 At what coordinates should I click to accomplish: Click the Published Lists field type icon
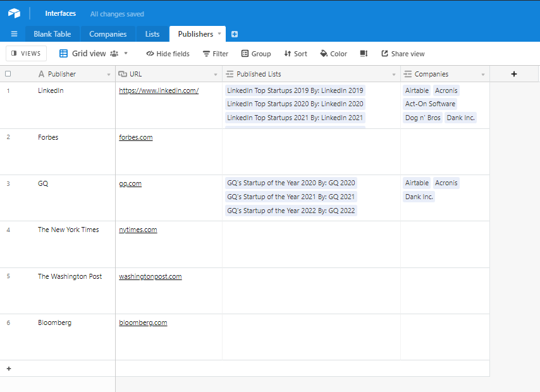pos(230,74)
